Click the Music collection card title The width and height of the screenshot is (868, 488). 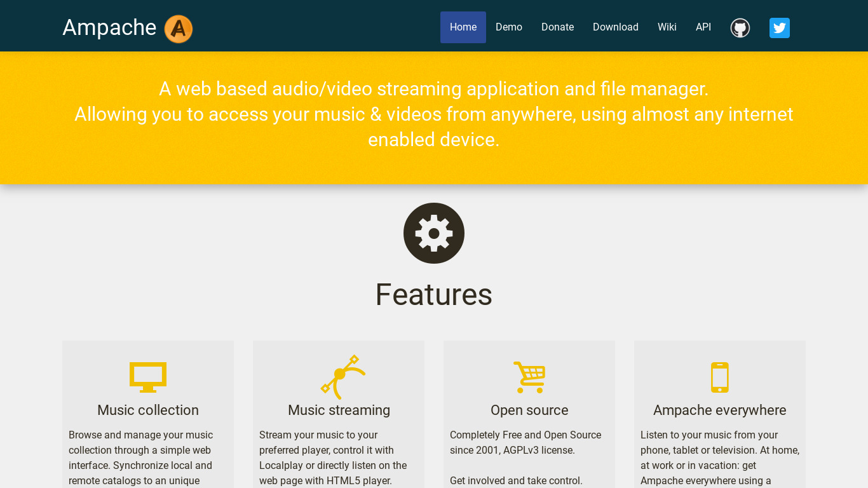148,410
